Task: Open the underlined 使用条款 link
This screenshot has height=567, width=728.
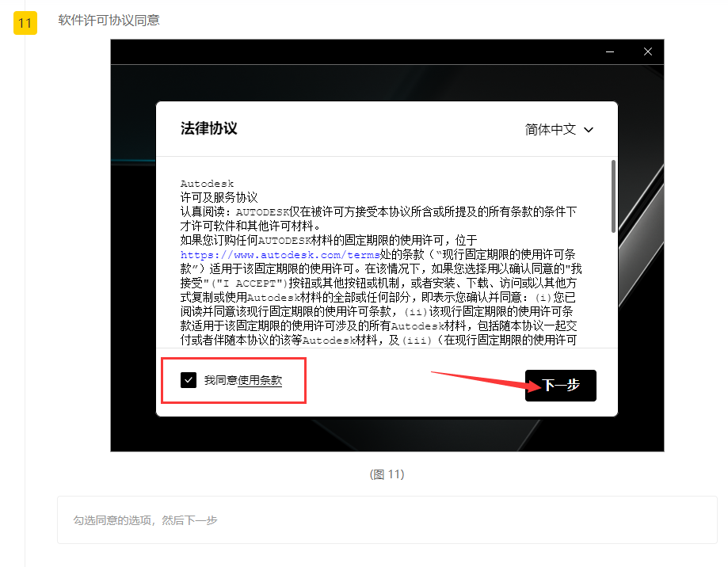Action: pos(260,380)
